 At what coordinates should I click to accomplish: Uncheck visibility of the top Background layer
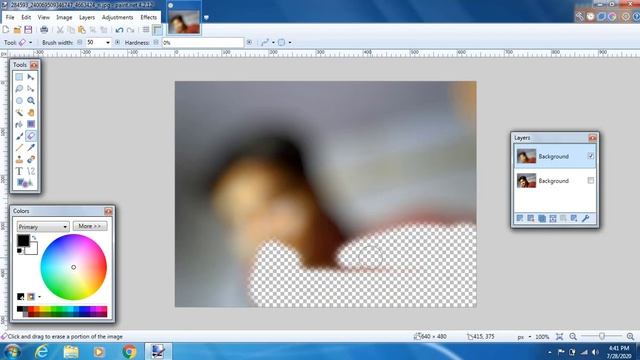coord(591,156)
